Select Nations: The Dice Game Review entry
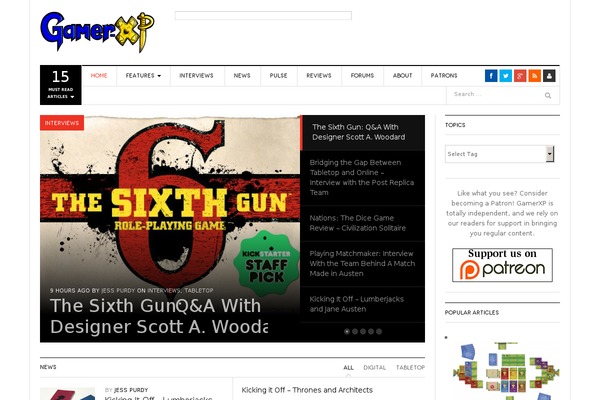 click(x=362, y=223)
